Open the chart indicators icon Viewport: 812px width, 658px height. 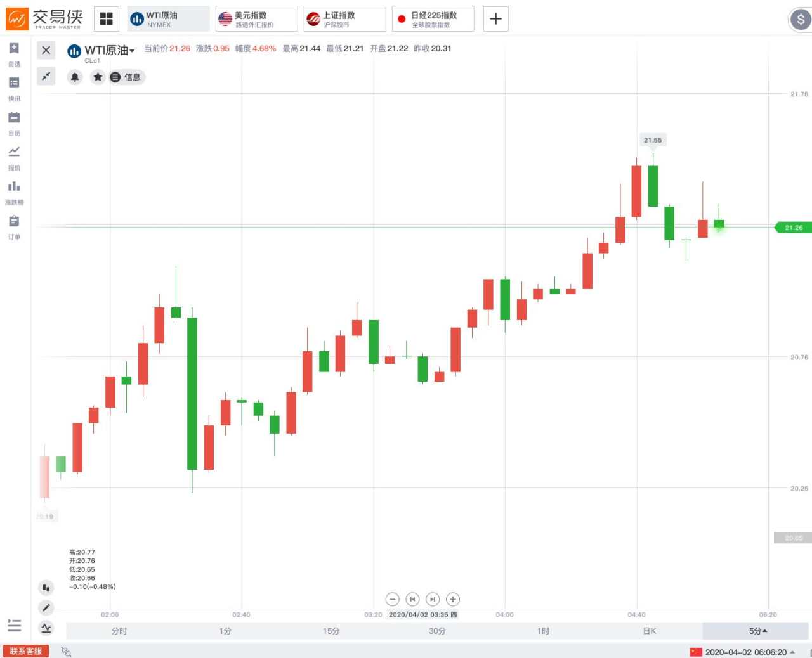(x=46, y=628)
